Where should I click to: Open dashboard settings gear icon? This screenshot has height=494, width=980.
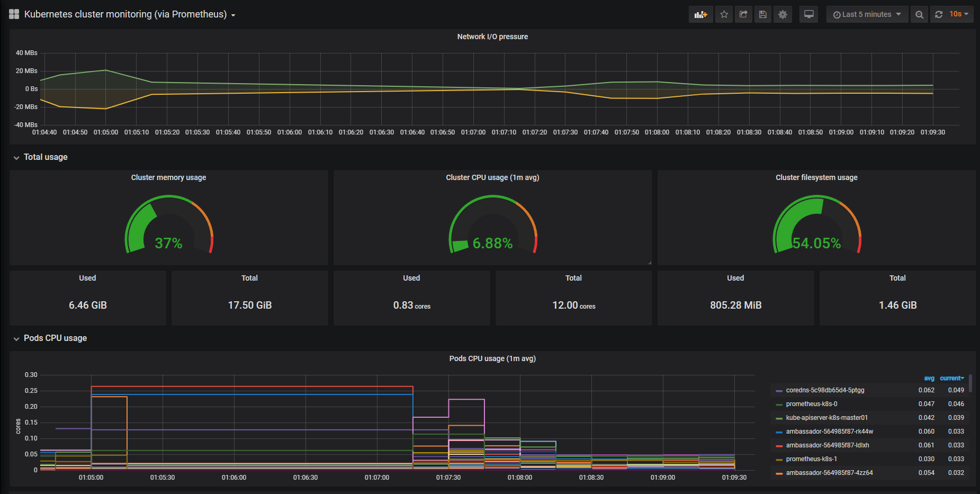coord(783,14)
